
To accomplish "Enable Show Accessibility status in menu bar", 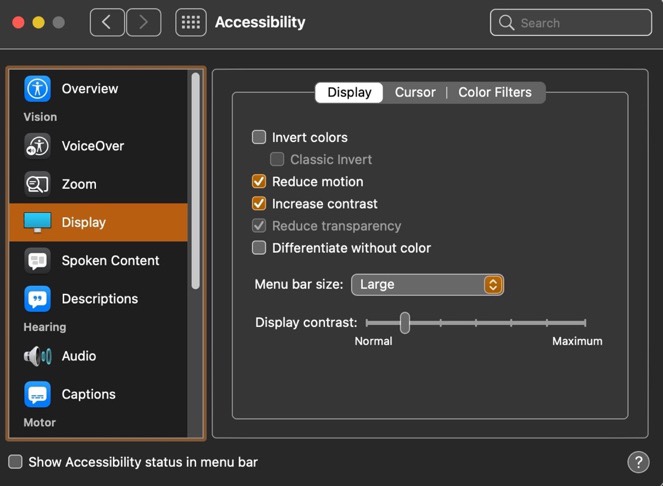I will 15,462.
